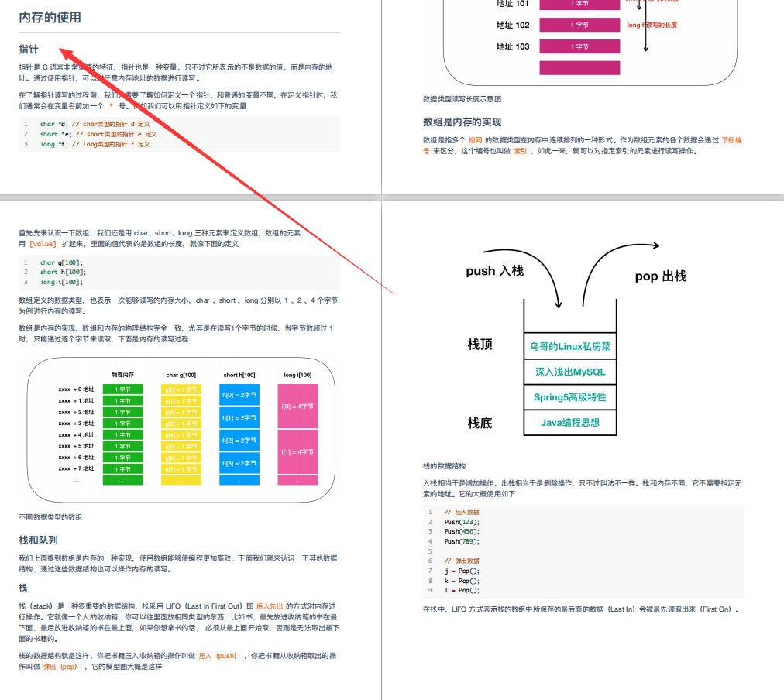Click the '地址 103' label

click(x=513, y=46)
